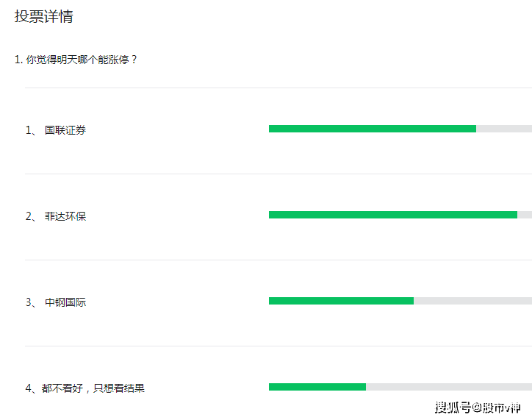Choose option 中钢国际
The height and width of the screenshot is (420, 532).
point(65,302)
